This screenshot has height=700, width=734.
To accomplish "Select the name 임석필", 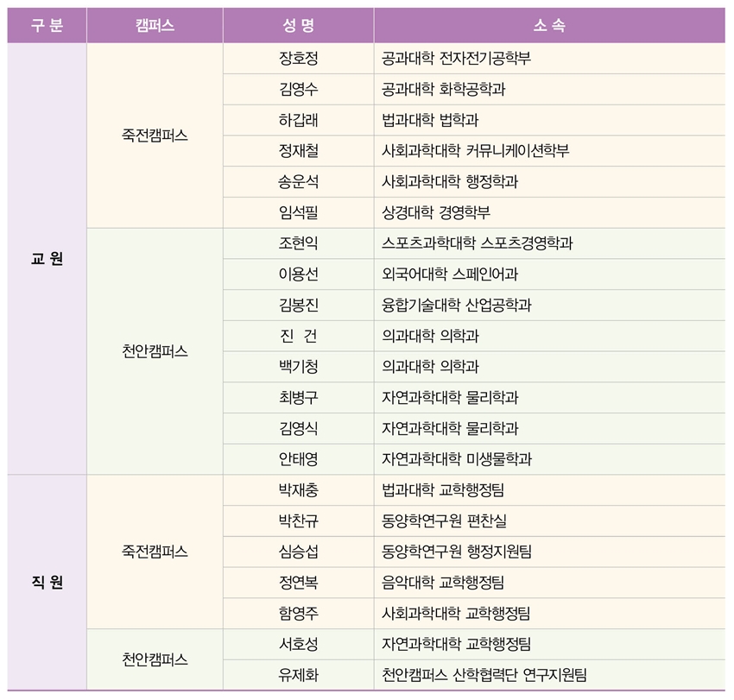I will pyautogui.click(x=299, y=212).
